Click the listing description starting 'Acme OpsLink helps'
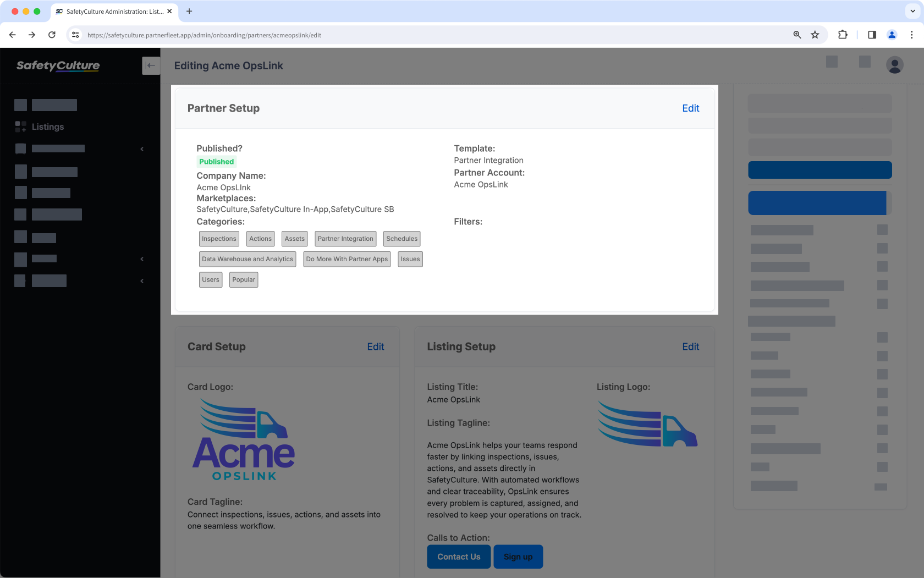Image resolution: width=924 pixels, height=578 pixels. click(x=504, y=480)
